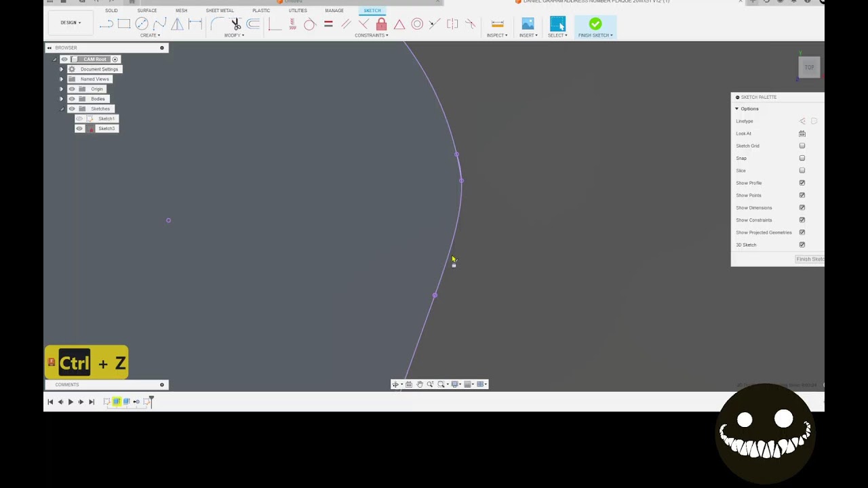The image size is (868, 488).
Task: Toggle visibility eye of Bodies folder
Action: click(72, 99)
